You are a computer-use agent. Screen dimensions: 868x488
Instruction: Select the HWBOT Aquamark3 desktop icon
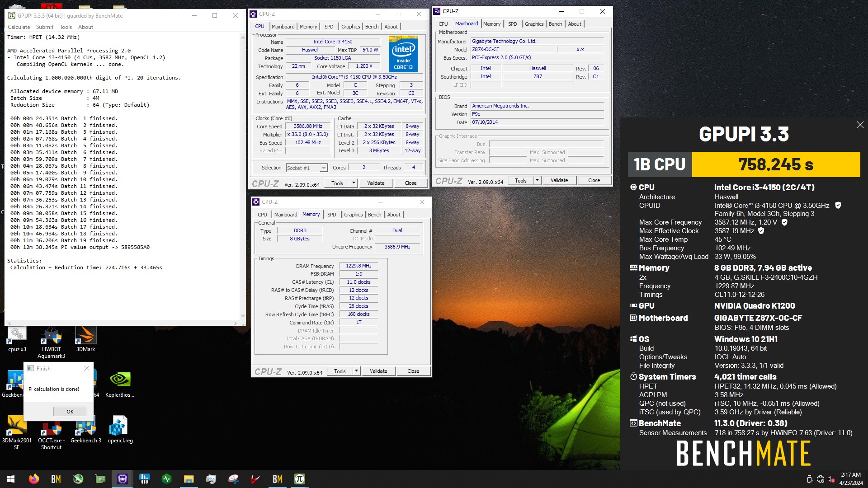51,343
